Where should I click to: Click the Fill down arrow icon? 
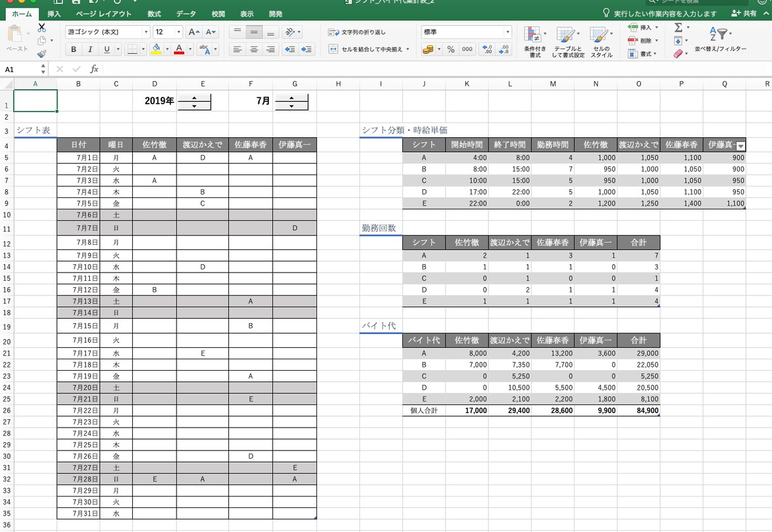pos(678,41)
